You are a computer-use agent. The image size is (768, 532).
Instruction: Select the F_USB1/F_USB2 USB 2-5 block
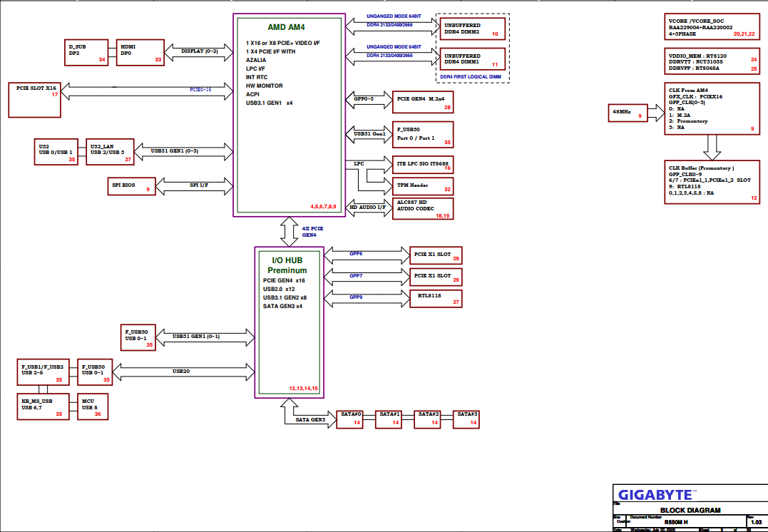[43, 372]
